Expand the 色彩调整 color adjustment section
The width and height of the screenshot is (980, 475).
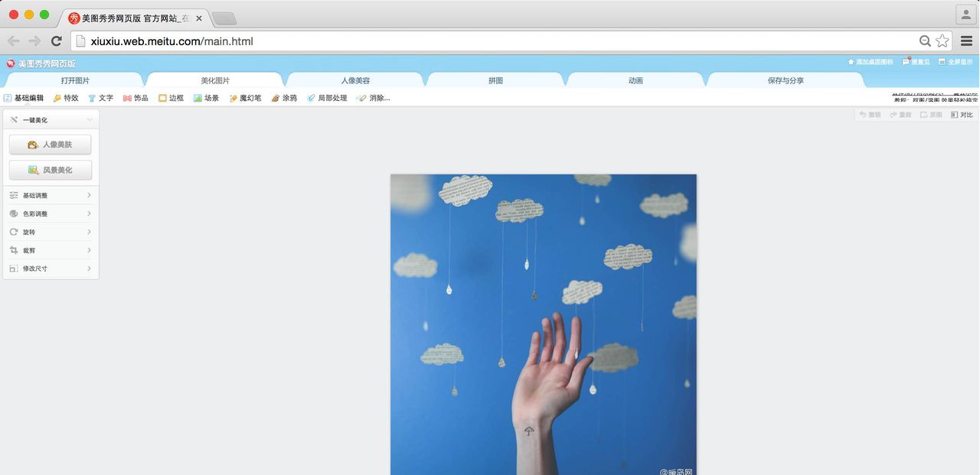(51, 214)
